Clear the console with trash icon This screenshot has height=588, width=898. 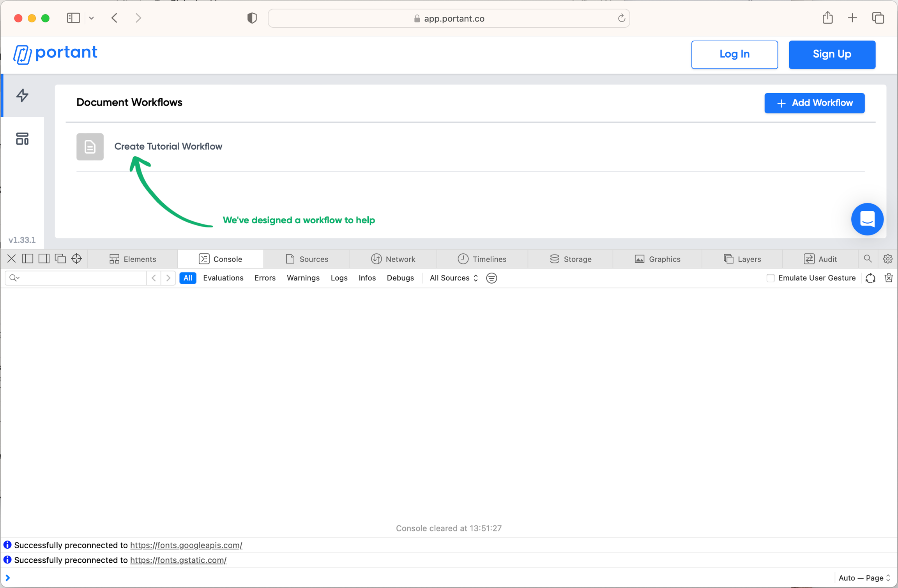click(x=889, y=278)
